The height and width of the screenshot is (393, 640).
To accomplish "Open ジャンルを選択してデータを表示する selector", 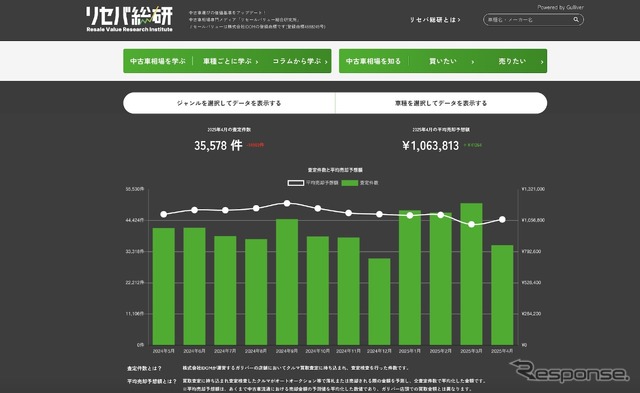I will pos(229,103).
